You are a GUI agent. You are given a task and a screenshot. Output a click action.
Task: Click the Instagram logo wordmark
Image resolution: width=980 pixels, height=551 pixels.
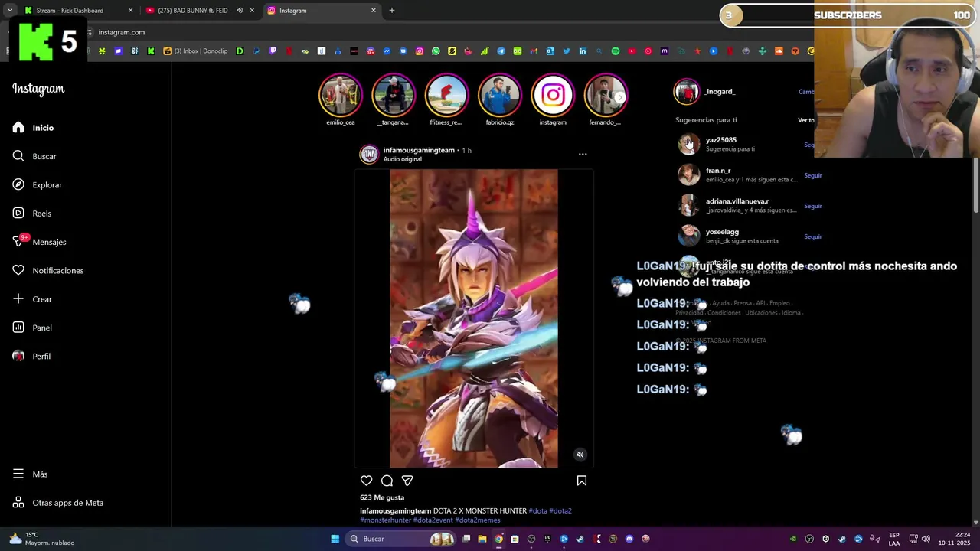[38, 89]
